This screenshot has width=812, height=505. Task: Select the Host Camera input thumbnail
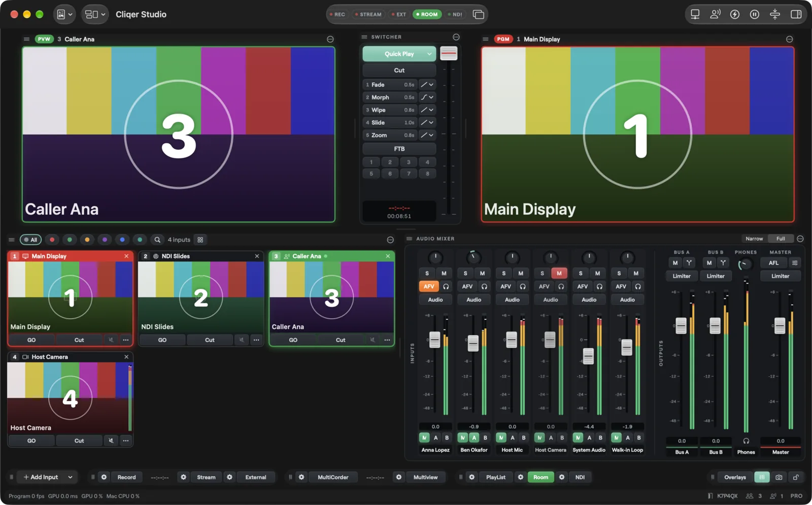pyautogui.click(x=70, y=397)
